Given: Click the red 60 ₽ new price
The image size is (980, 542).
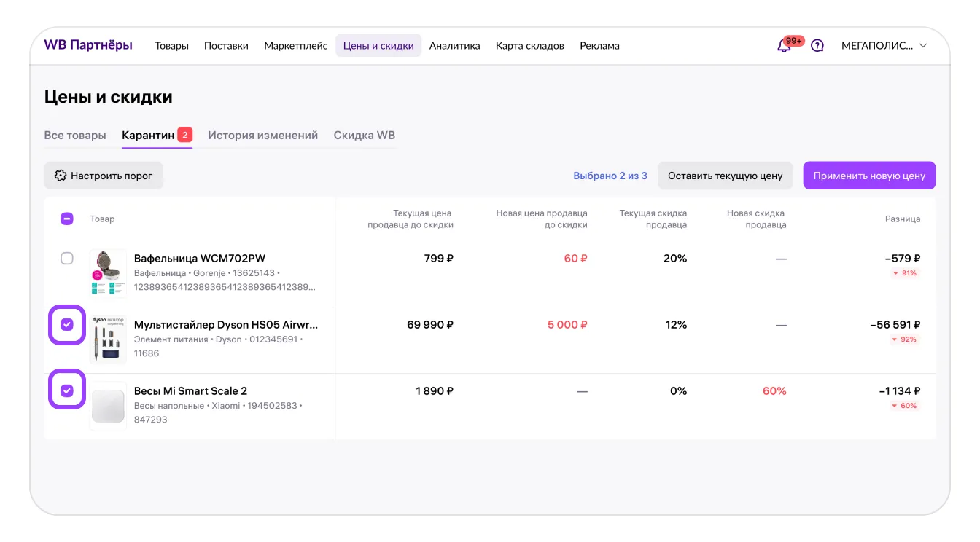Looking at the screenshot, I should pyautogui.click(x=576, y=259).
